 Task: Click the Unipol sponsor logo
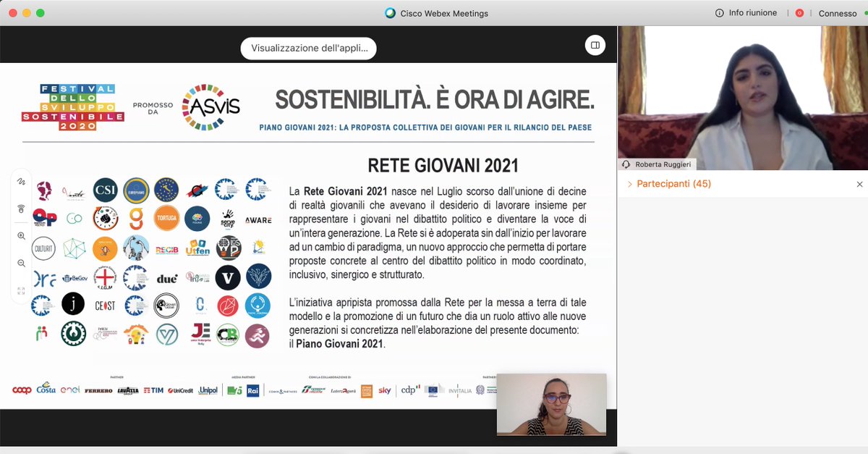(x=208, y=390)
